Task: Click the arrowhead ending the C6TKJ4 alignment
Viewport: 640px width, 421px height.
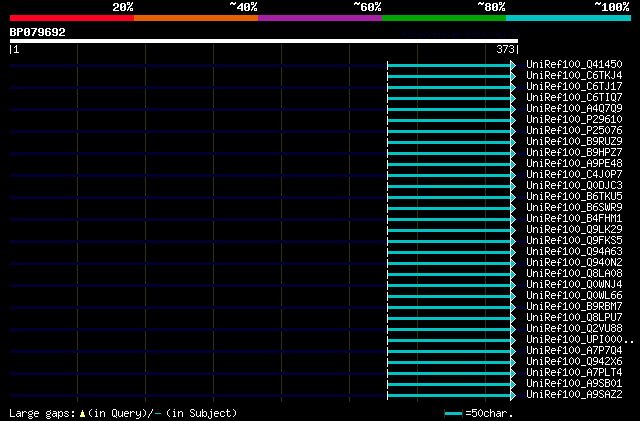Action: point(513,76)
